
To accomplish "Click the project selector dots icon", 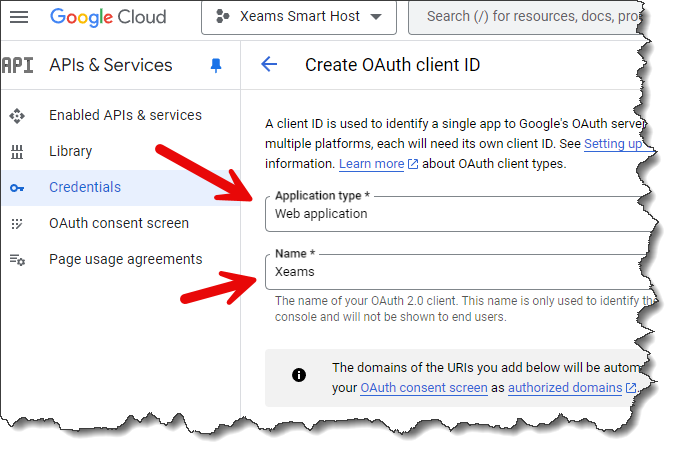I will coord(222,16).
